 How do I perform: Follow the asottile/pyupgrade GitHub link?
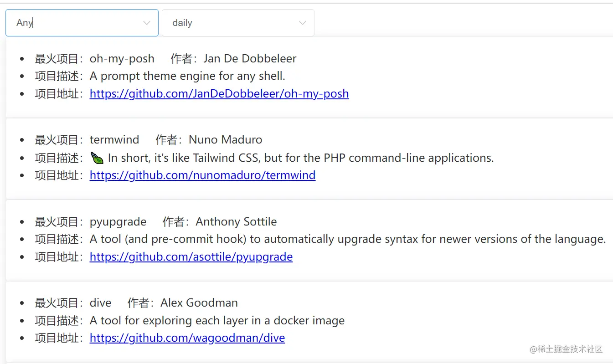[191, 257]
